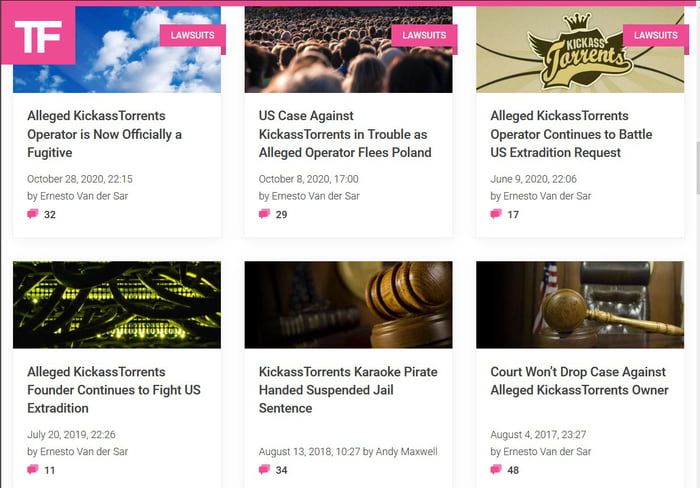
Task: Open the Lawsuits tag on crowd image
Action: click(x=424, y=35)
